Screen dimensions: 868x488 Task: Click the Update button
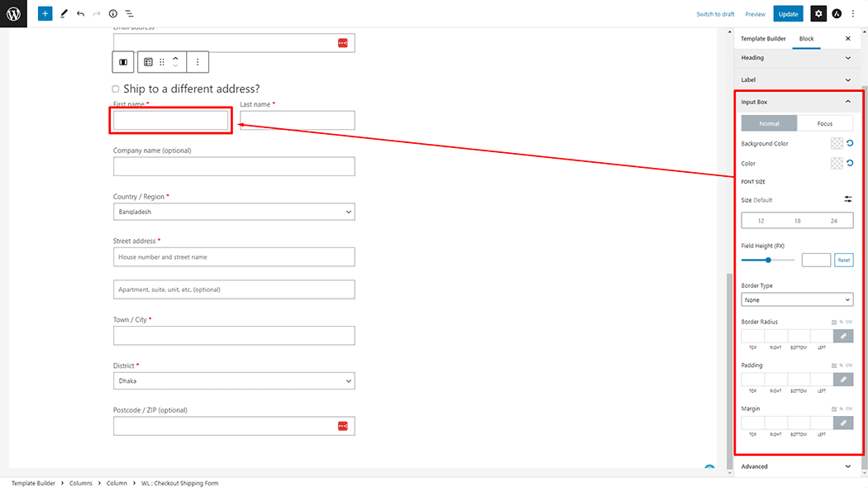pos(788,14)
